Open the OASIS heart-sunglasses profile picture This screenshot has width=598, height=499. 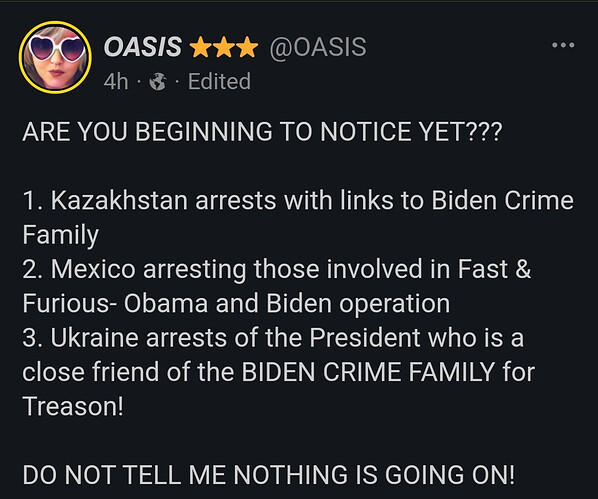click(55, 57)
